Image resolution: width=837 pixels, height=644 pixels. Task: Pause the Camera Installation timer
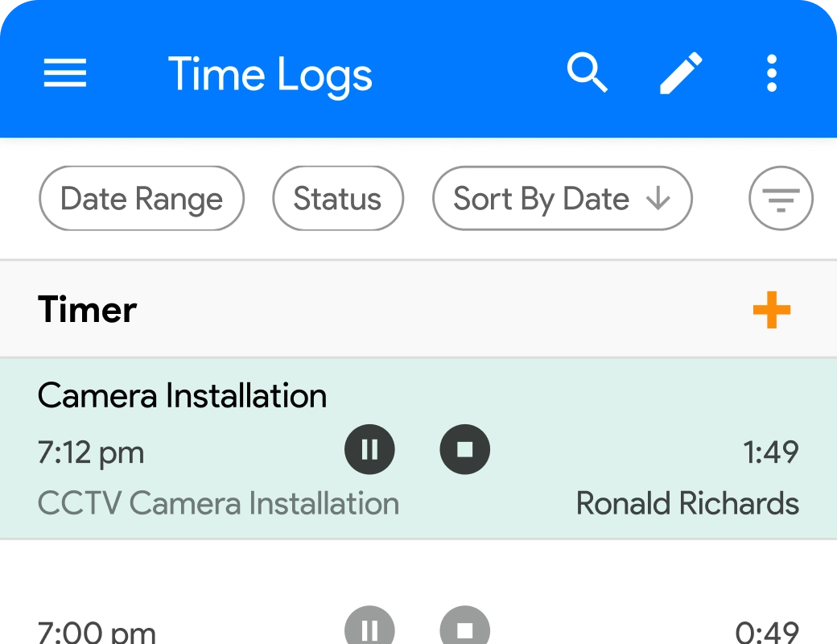coord(370,449)
